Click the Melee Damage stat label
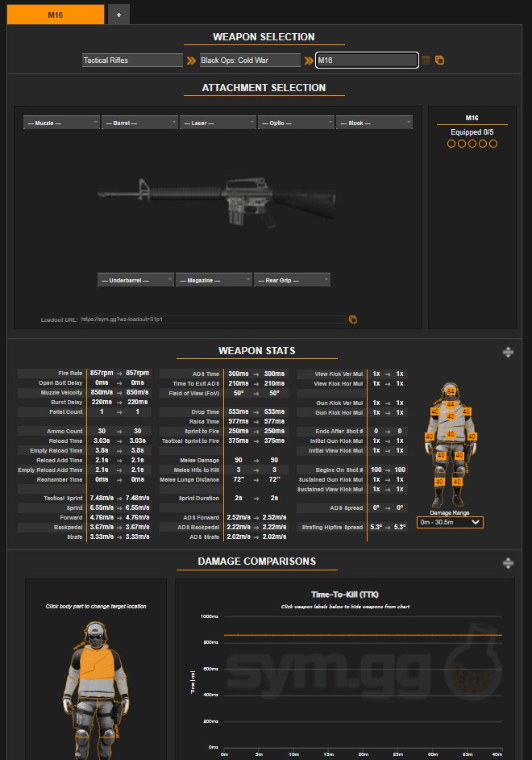This screenshot has height=760, width=532. 199,461
